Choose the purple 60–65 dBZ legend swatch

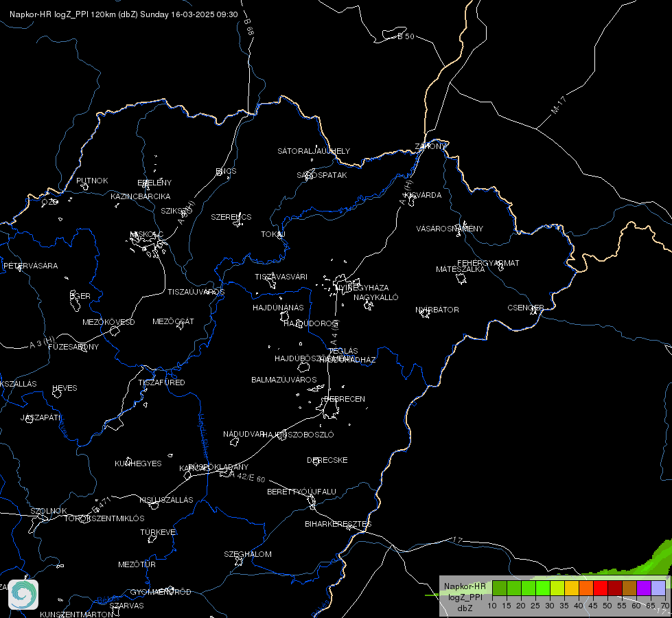(x=644, y=588)
